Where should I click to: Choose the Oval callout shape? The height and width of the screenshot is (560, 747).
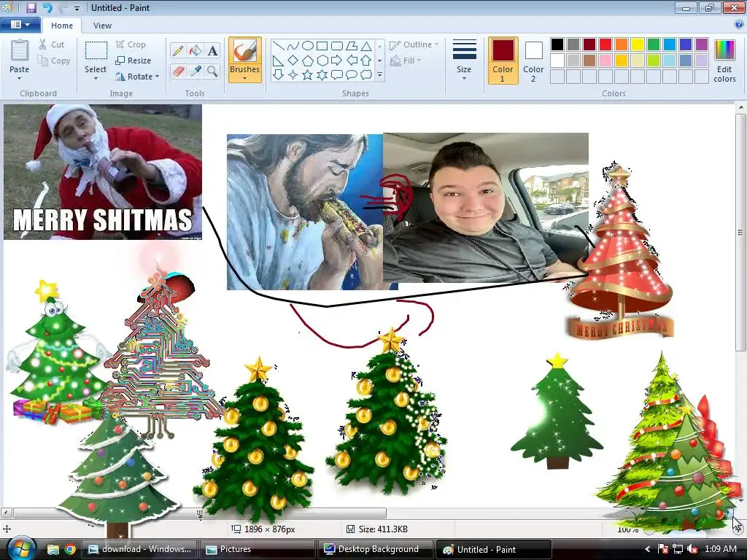click(352, 75)
